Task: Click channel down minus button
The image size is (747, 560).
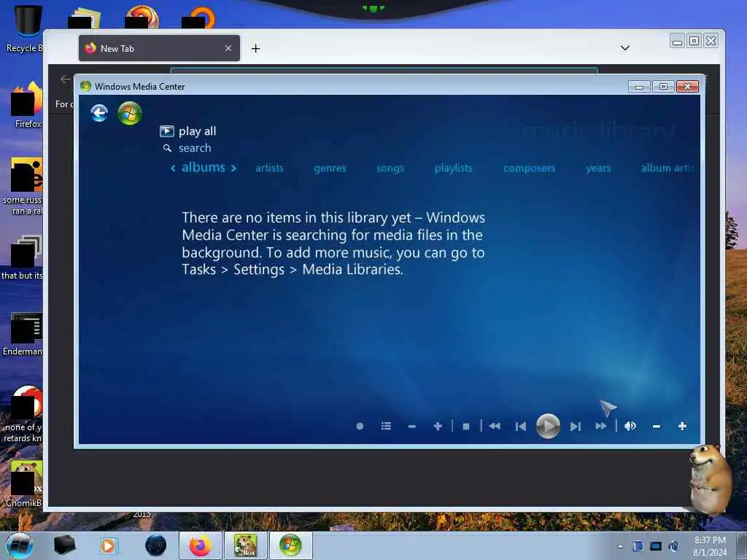Action: click(x=412, y=427)
